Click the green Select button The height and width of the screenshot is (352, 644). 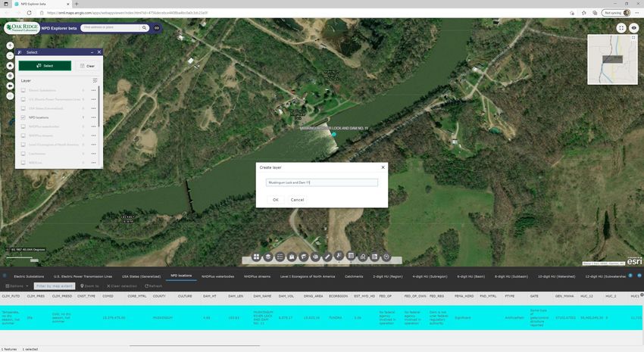[45, 66]
